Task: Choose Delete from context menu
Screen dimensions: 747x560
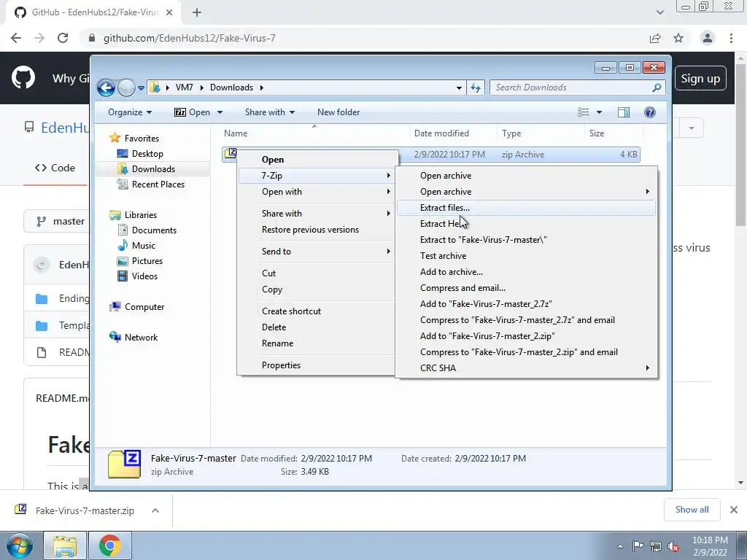Action: (317, 327)
